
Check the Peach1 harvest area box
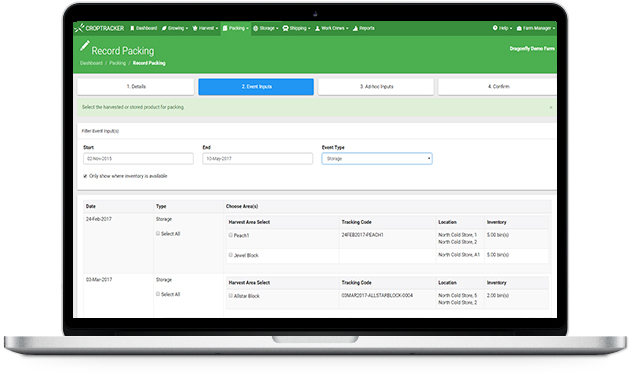pyautogui.click(x=231, y=235)
